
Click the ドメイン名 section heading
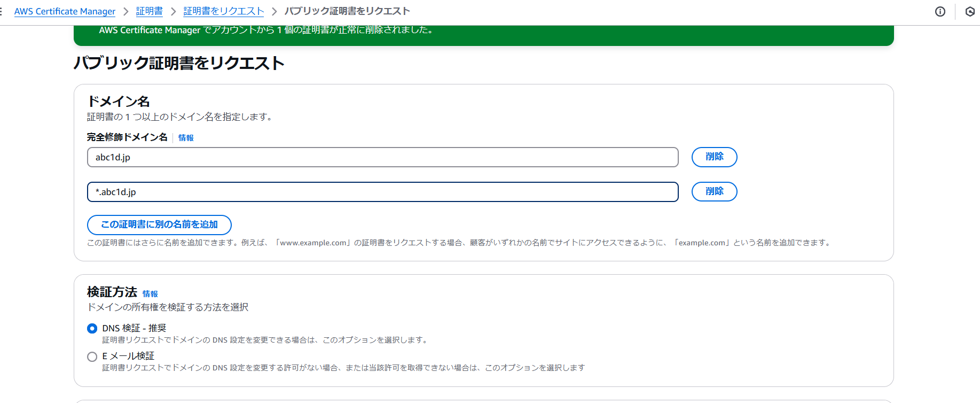point(119,102)
